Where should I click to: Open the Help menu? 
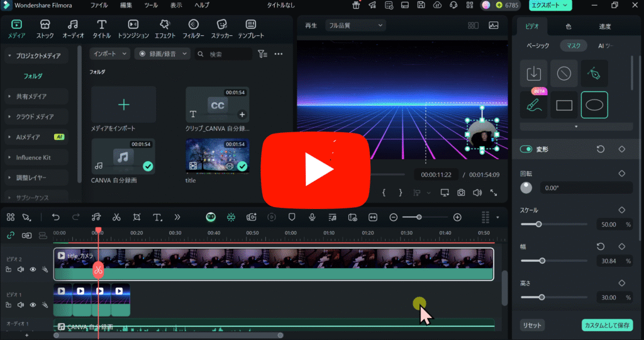click(202, 5)
